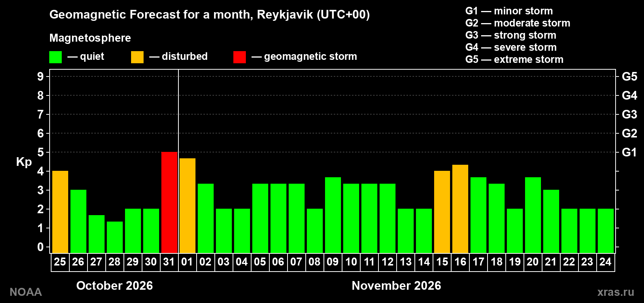Click the green "quiet" legend swatch
The height and width of the screenshot is (303, 644).
coord(56,57)
